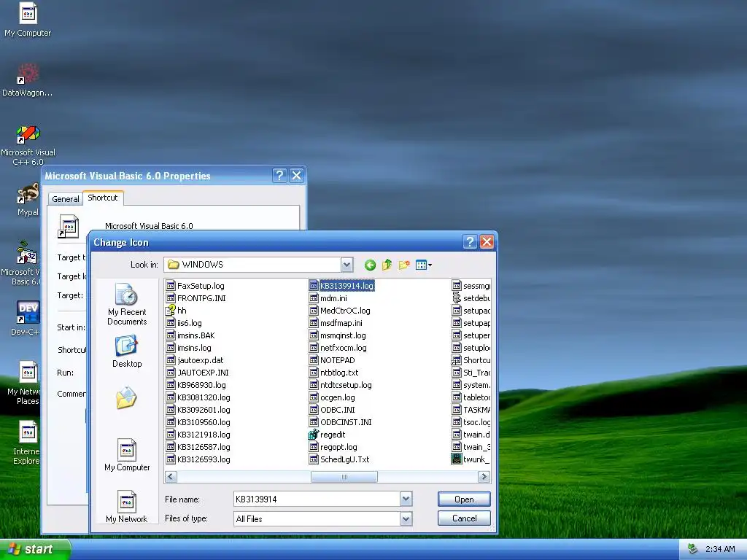Screen dimensions: 747x560
Task: Click the Open button
Action: pyautogui.click(x=464, y=499)
